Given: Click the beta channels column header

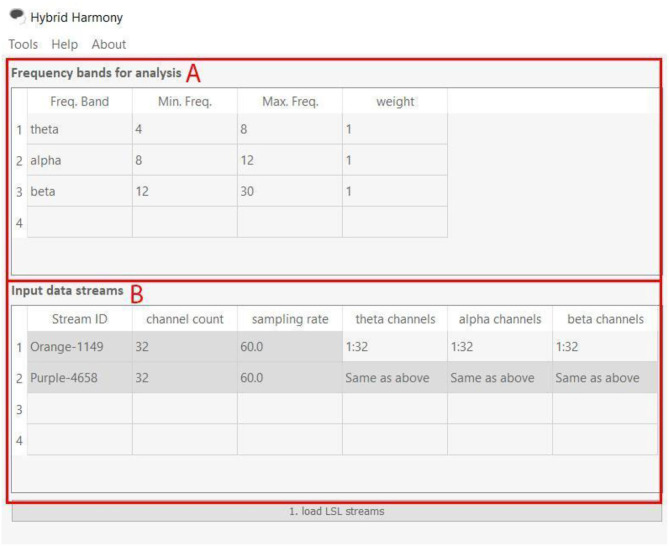Looking at the screenshot, I should tap(605, 319).
